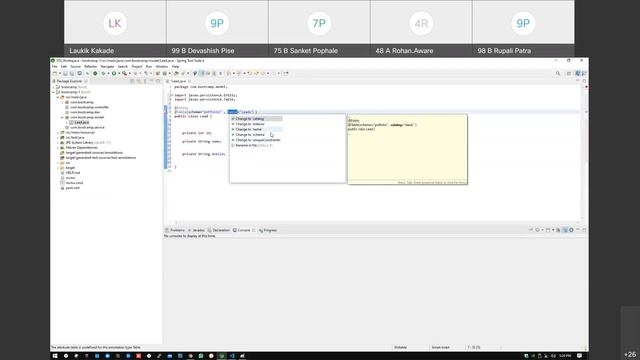Select HELP.md in Package Explorer
This screenshot has height=360, width=640.
click(x=70, y=173)
